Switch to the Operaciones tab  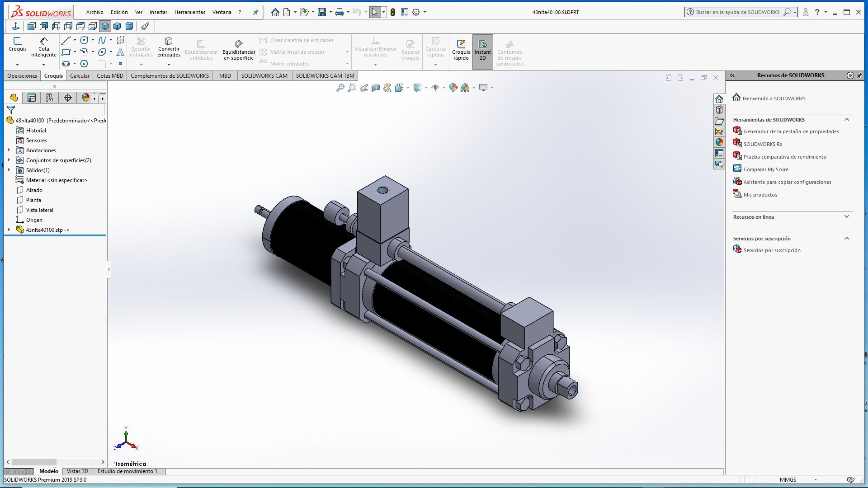[22, 76]
